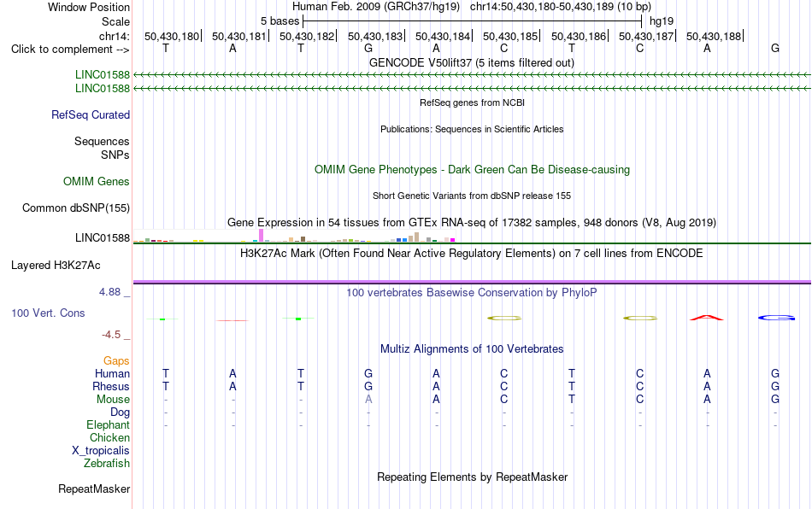
Task: Click magenta bar ending the GTEx chart
Action: pyautogui.click(x=453, y=240)
